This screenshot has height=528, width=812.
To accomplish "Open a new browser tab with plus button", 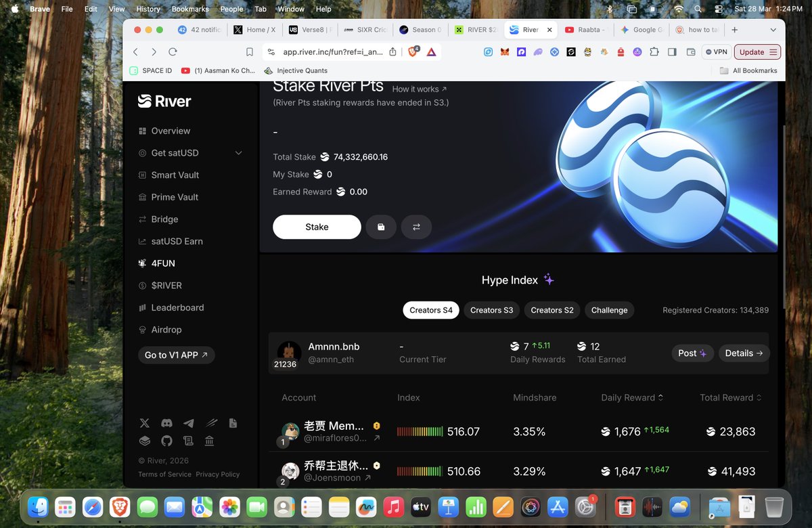I will point(734,30).
